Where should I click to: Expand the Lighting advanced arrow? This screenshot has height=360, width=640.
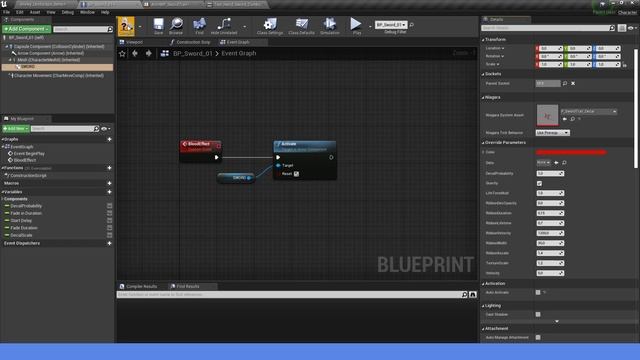[x=557, y=322]
